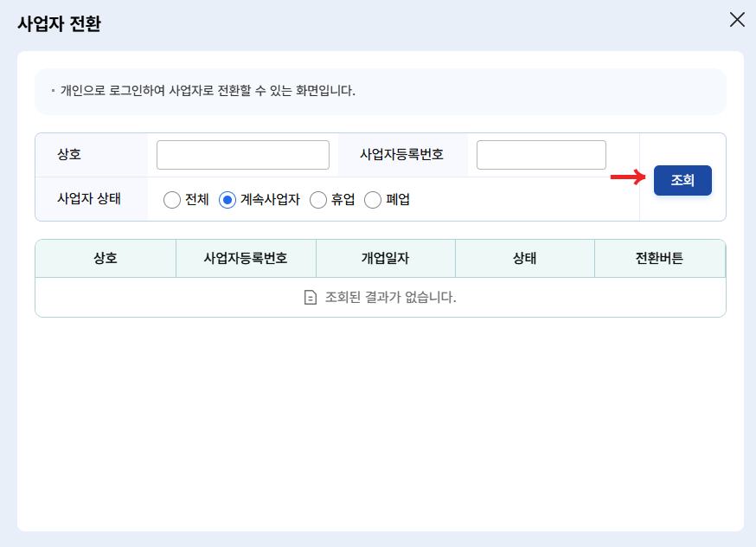Click the 사업자등록번호 column header
Screen dimensions: 756x547
(x=246, y=258)
